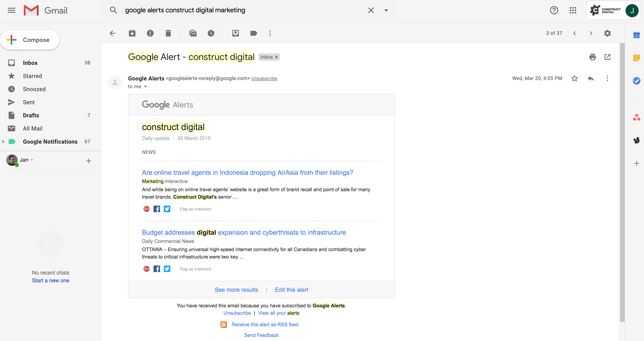The width and height of the screenshot is (644, 341).
Task: Open the search options dropdown arrow
Action: click(386, 10)
